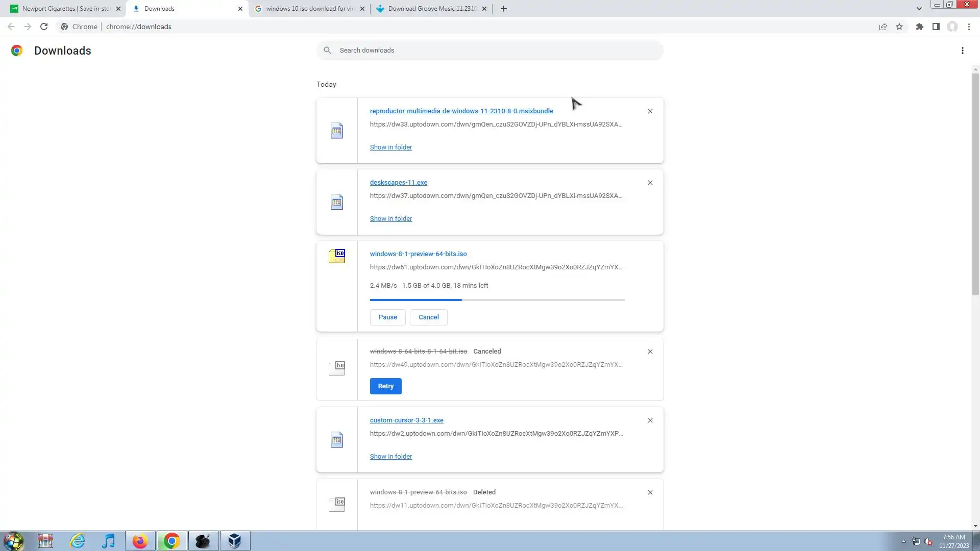Open the Extensions puzzle icon
980x551 pixels.
919,27
